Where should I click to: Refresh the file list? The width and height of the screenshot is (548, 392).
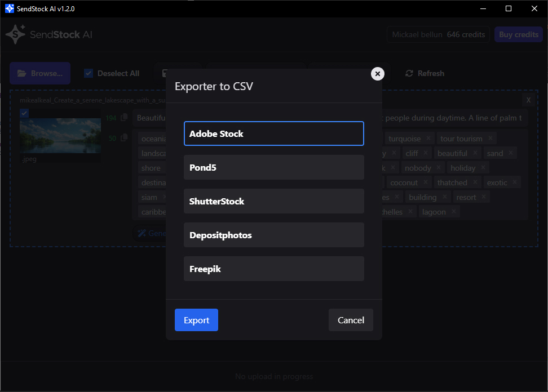click(x=425, y=73)
